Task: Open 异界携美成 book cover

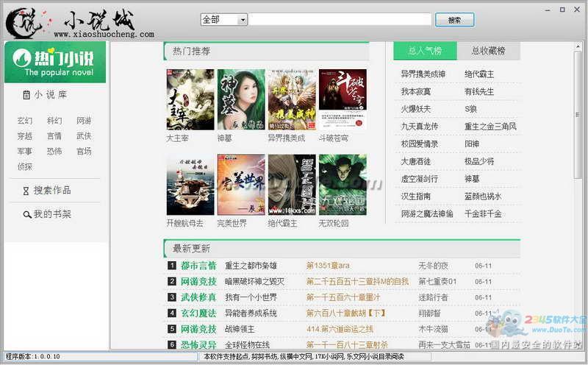Action: [x=292, y=99]
